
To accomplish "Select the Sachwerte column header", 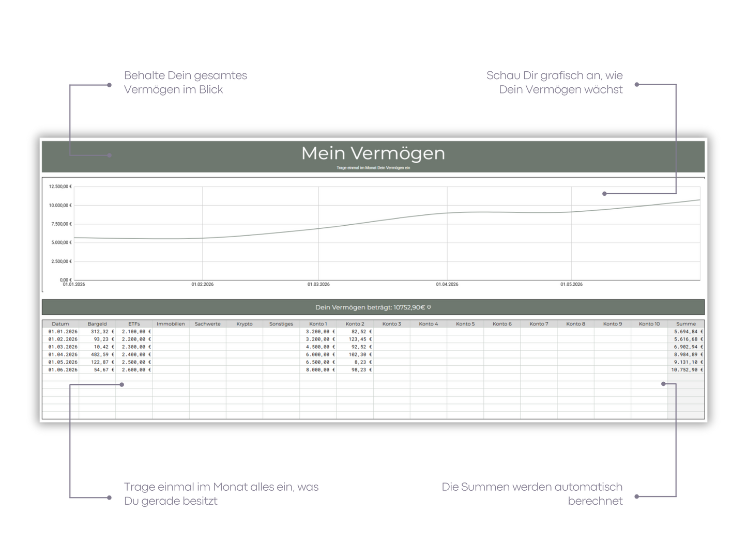I will [207, 324].
